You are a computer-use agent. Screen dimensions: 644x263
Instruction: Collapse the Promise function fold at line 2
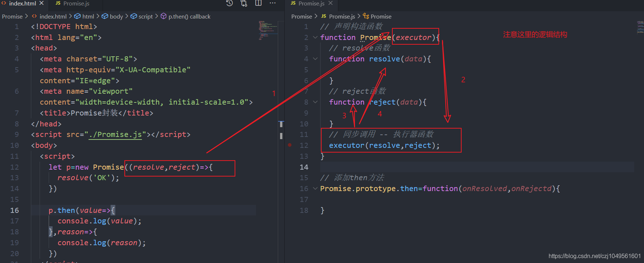[315, 37]
